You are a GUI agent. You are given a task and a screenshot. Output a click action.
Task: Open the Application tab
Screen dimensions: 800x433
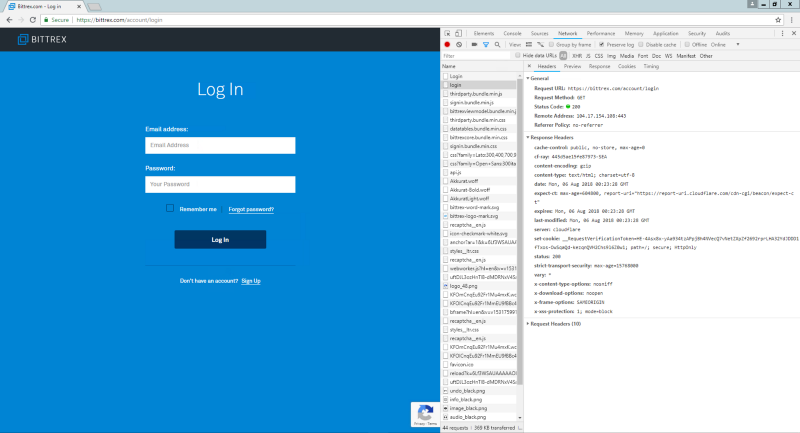pyautogui.click(x=665, y=34)
